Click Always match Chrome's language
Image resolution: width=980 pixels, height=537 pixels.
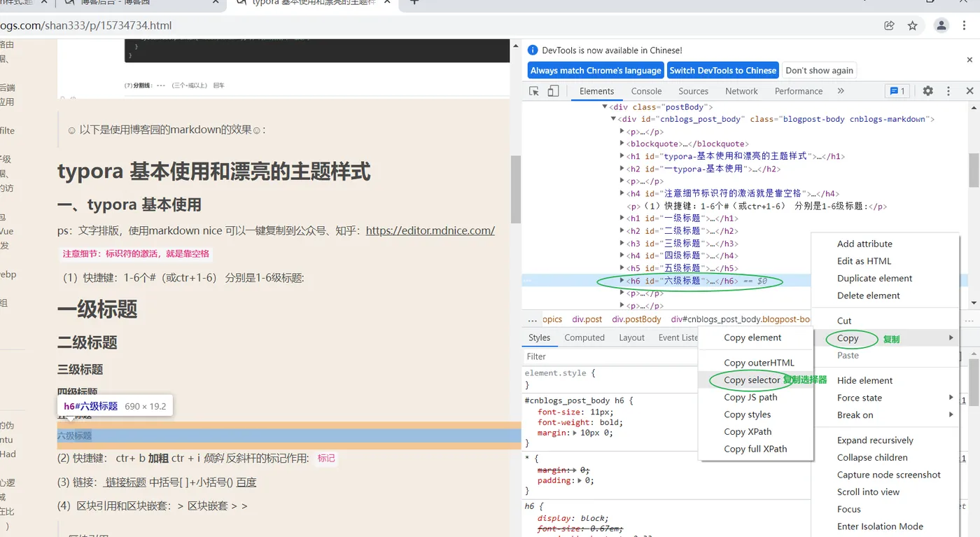596,71
